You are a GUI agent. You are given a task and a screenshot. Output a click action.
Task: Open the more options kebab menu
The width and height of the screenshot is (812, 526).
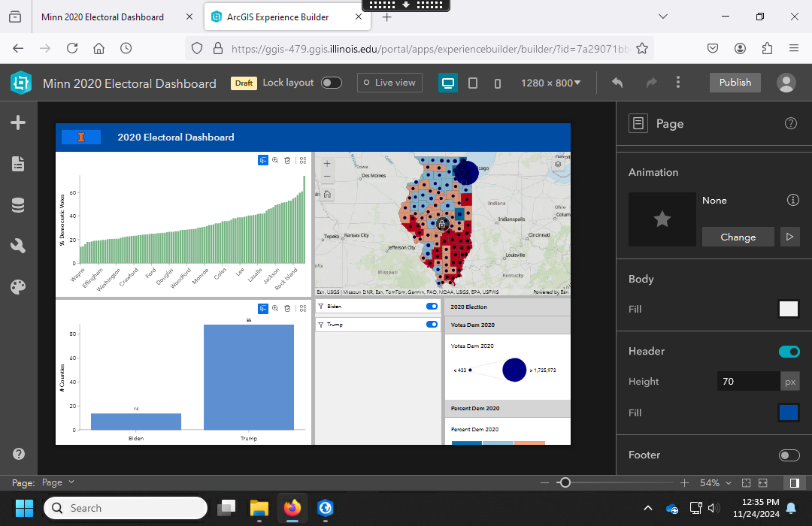pyautogui.click(x=678, y=83)
